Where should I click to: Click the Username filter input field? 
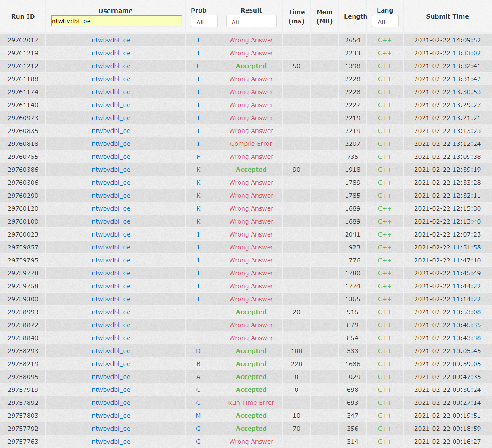pyautogui.click(x=116, y=21)
